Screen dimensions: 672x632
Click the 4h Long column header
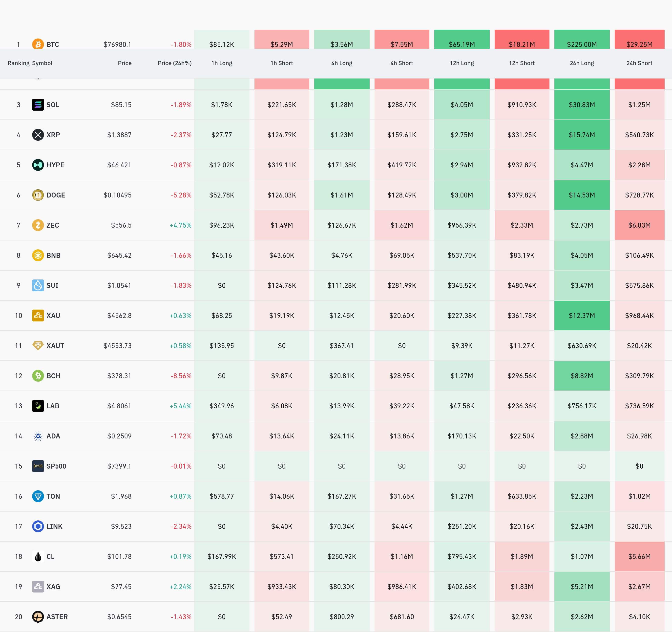point(342,63)
